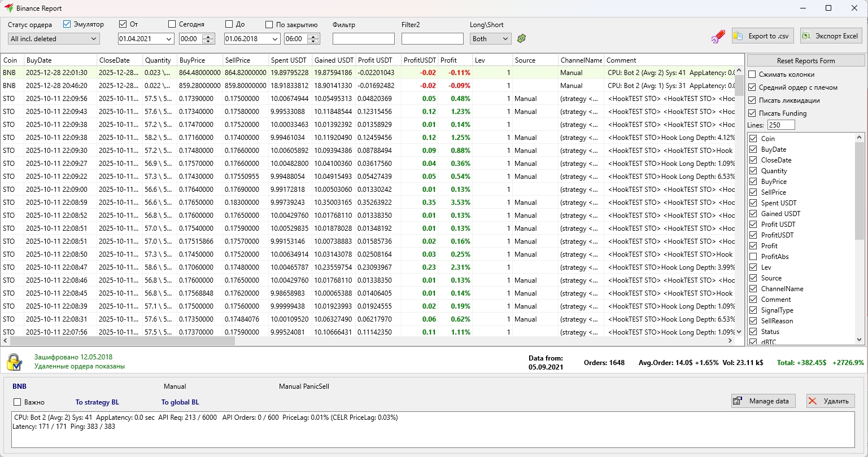Click the Экспорт Excel button
This screenshot has width=868, height=457.
coord(831,36)
